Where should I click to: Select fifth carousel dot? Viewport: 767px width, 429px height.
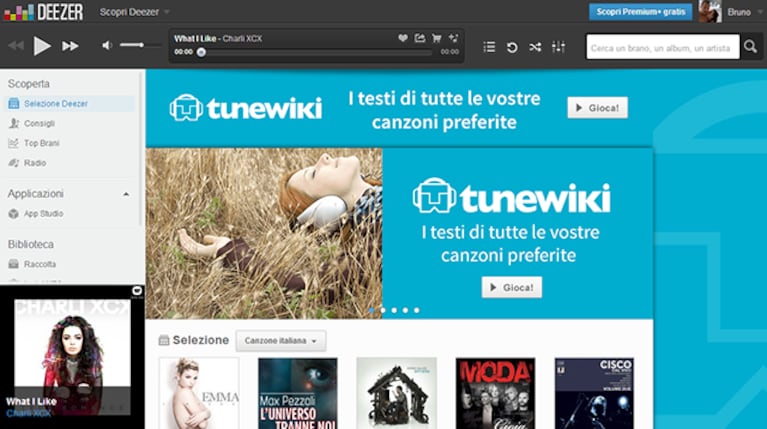click(x=417, y=310)
